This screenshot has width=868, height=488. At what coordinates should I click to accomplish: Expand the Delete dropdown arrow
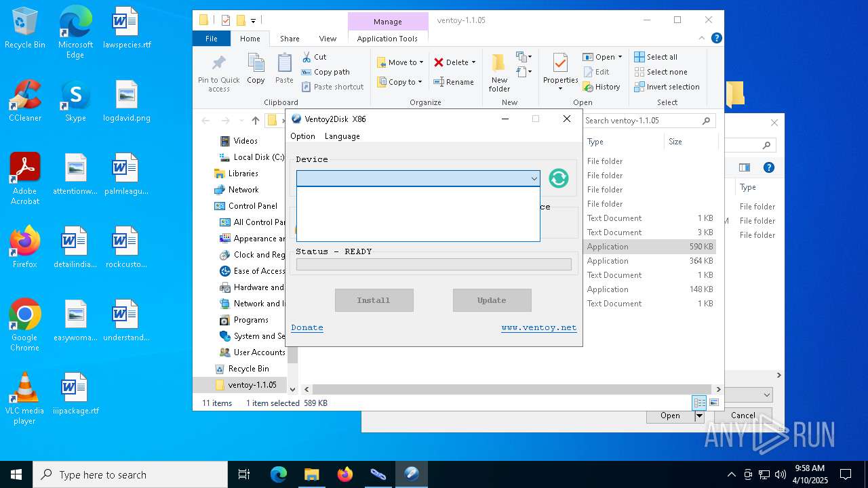pos(473,62)
